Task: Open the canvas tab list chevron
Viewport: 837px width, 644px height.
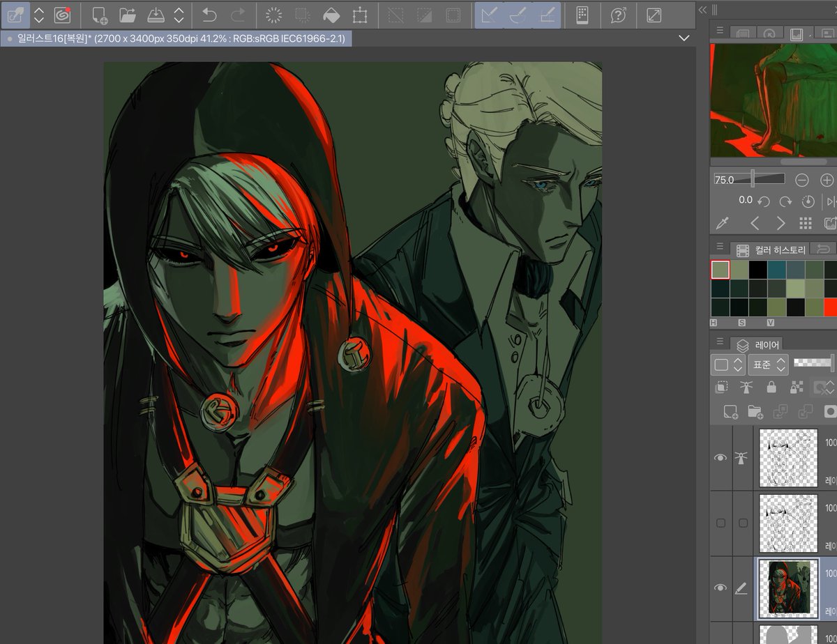Action: pyautogui.click(x=684, y=38)
